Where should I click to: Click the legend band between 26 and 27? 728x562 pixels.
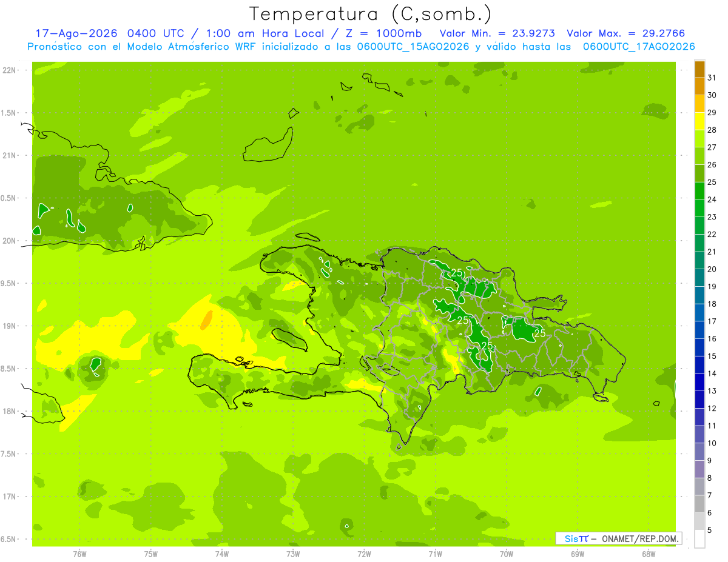[699, 156]
